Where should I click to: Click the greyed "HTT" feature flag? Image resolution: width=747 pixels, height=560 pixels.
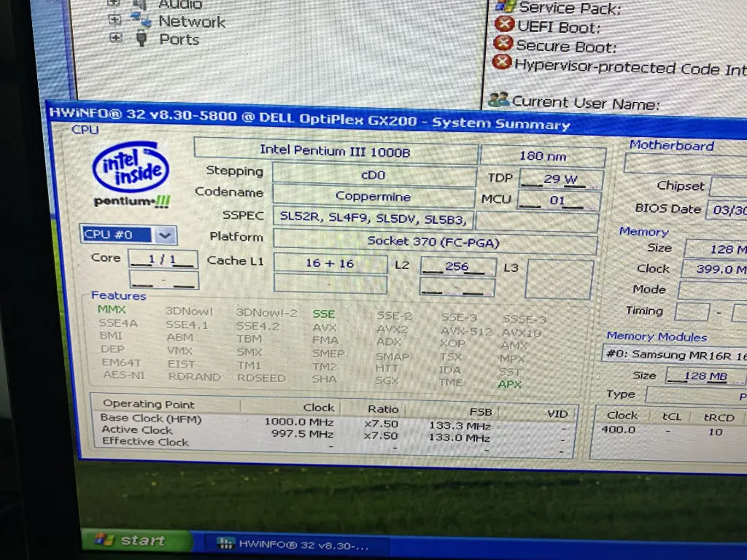[387, 368]
